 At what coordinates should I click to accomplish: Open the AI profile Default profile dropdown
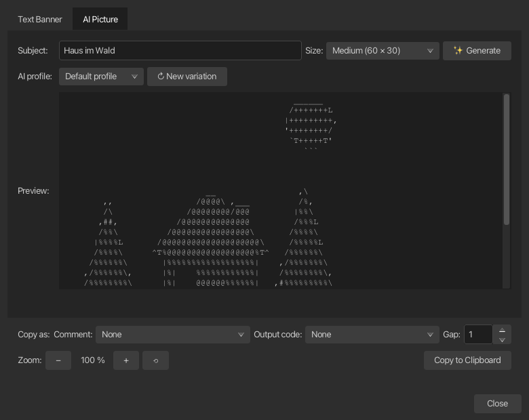101,77
